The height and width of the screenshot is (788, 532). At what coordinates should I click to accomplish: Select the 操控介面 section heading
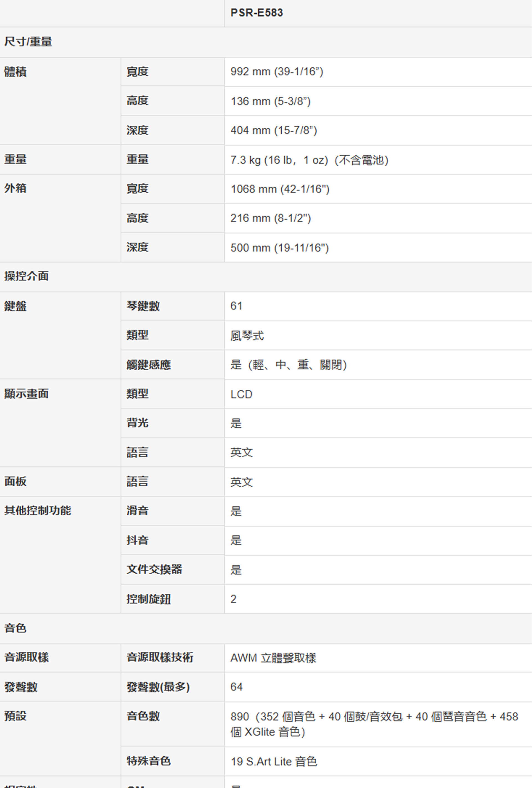tap(26, 276)
